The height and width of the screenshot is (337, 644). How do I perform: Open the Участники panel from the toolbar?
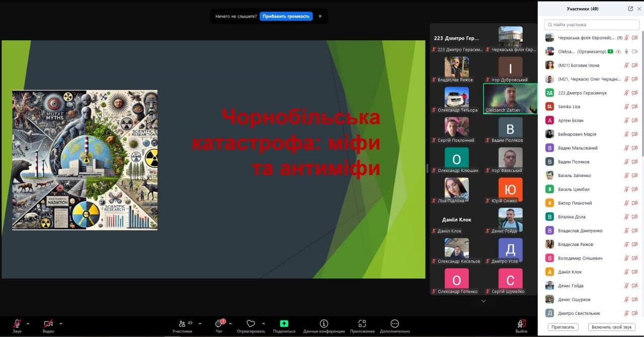click(x=182, y=323)
